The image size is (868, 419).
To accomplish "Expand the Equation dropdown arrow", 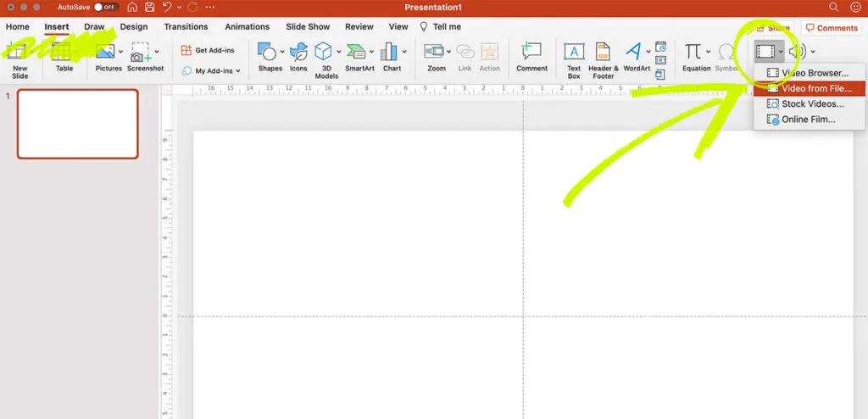I will pos(708,52).
